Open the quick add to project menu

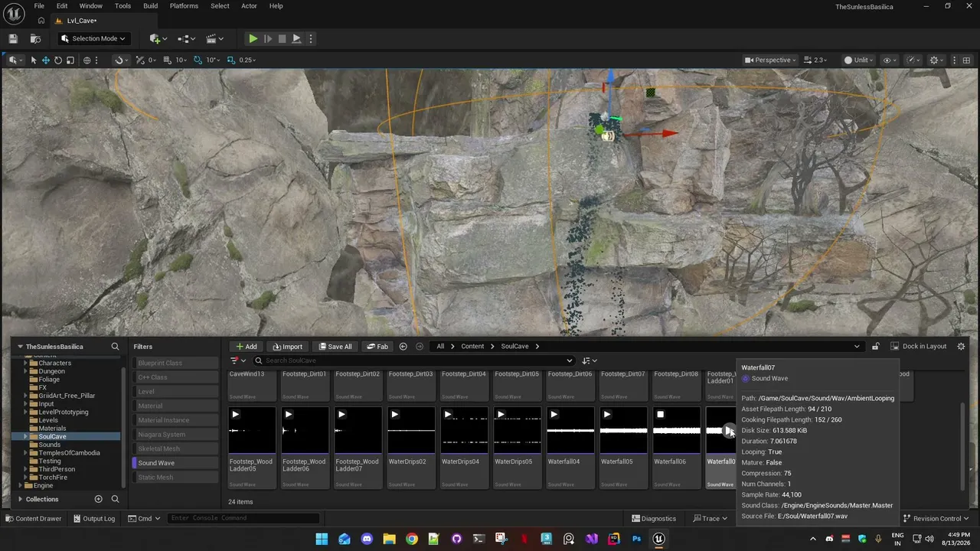[x=158, y=38]
